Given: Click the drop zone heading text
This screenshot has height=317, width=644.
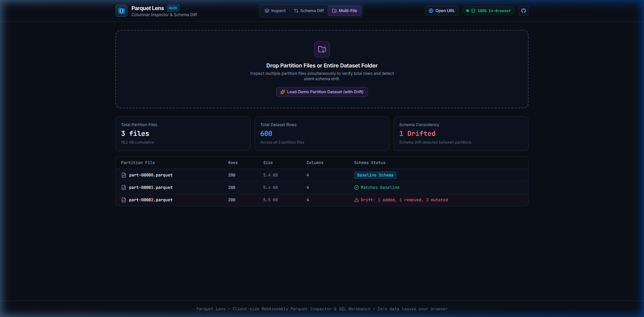Looking at the screenshot, I should (x=322, y=65).
